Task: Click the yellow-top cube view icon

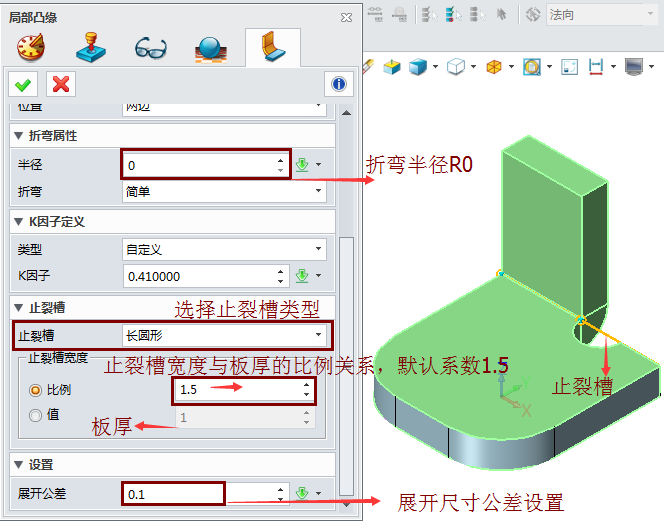Action: 392,67
